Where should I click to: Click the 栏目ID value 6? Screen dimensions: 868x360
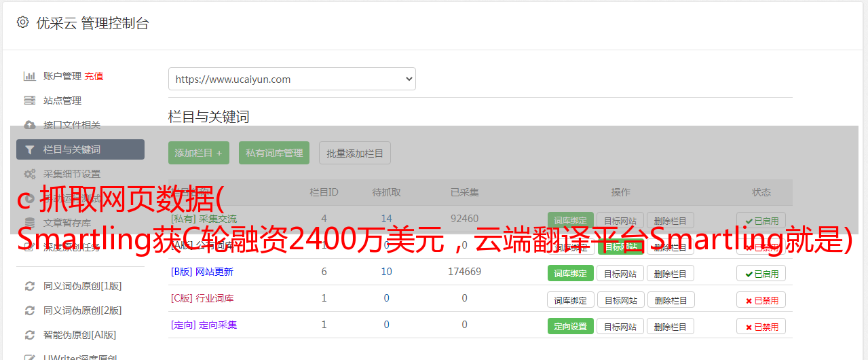click(x=324, y=272)
